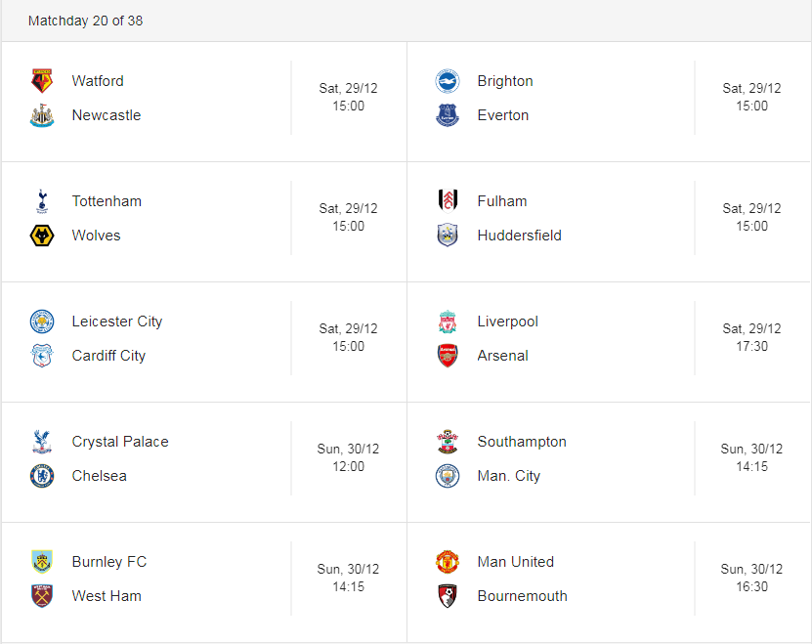Click the Man United crest

(448, 562)
